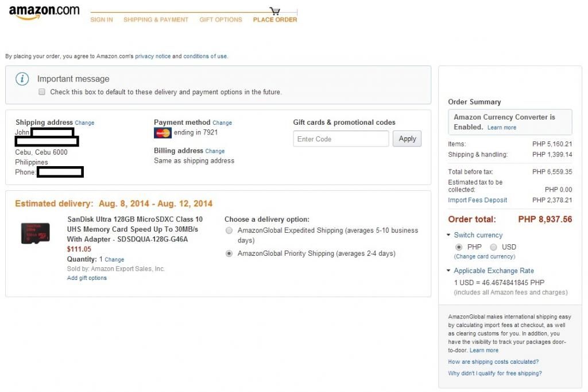
Task: Click the Import Fees Deposit amount PHP 2,378.21
Action: (x=552, y=200)
